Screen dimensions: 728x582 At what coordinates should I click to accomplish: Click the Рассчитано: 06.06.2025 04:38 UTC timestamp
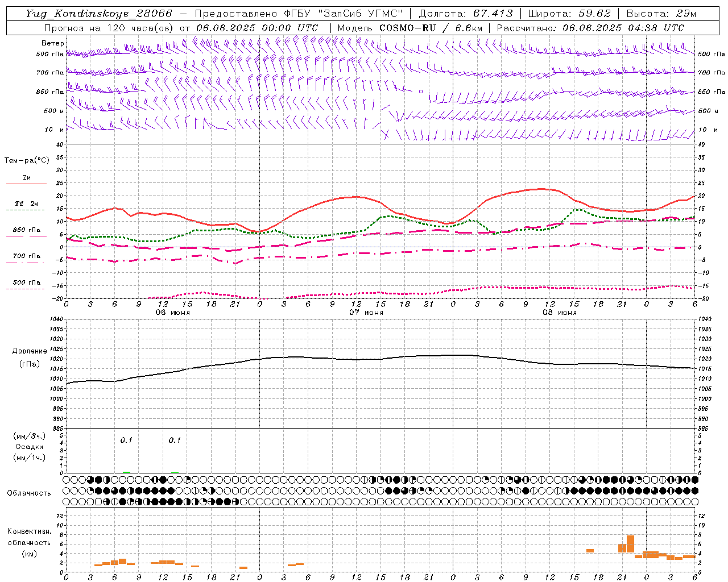590,28
